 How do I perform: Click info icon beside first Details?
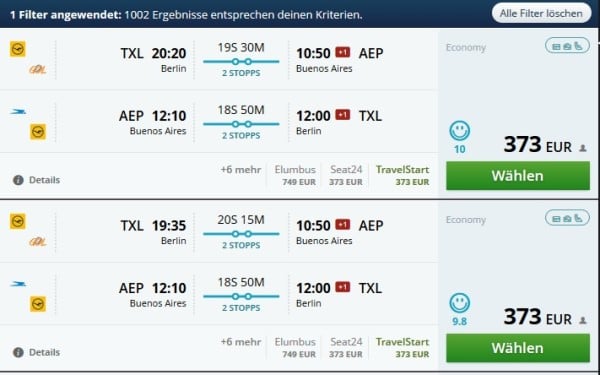(18, 180)
